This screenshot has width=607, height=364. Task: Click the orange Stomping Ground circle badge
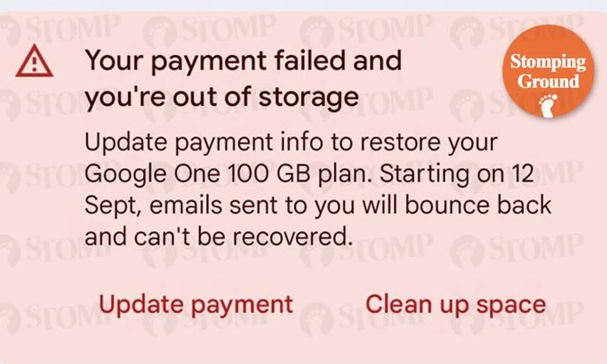548,71
